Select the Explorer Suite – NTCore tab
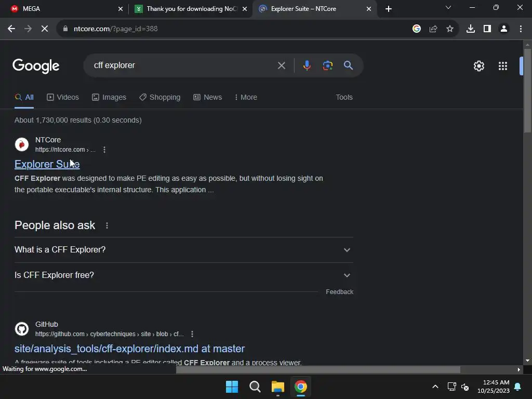Viewport: 532px width, 399px height. [x=315, y=9]
